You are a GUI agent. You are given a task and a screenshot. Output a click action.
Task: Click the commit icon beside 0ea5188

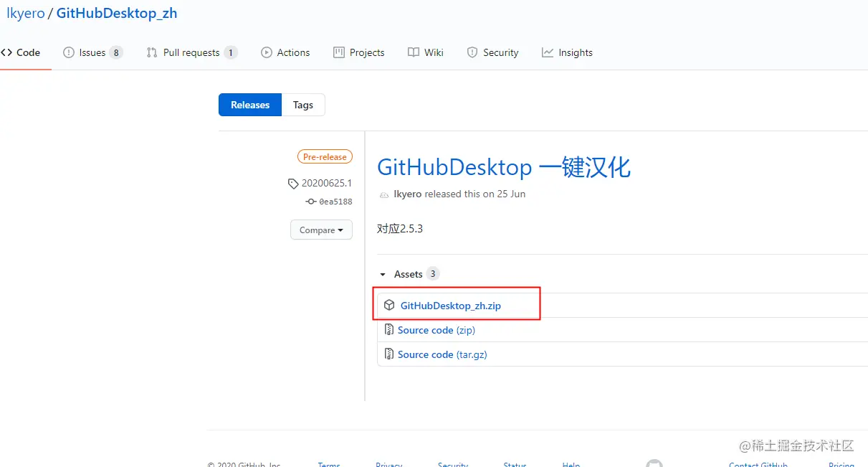tap(311, 202)
